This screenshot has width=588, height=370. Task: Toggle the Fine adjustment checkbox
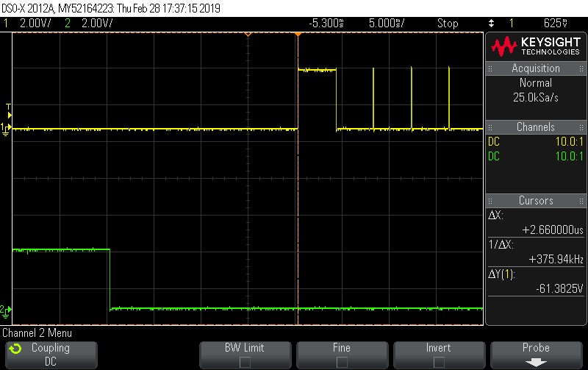coord(342,361)
